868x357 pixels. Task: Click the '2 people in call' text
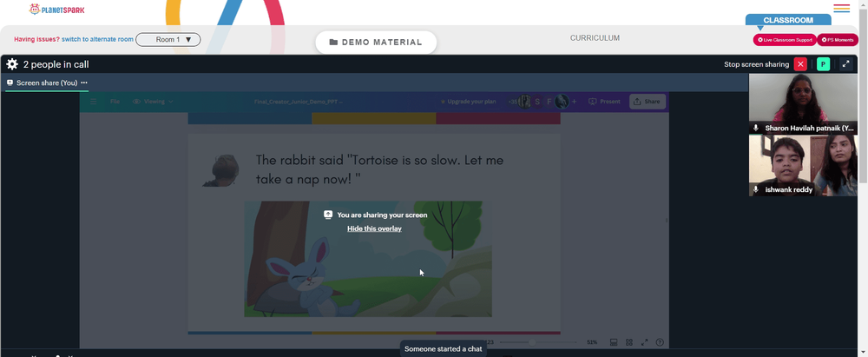(56, 64)
